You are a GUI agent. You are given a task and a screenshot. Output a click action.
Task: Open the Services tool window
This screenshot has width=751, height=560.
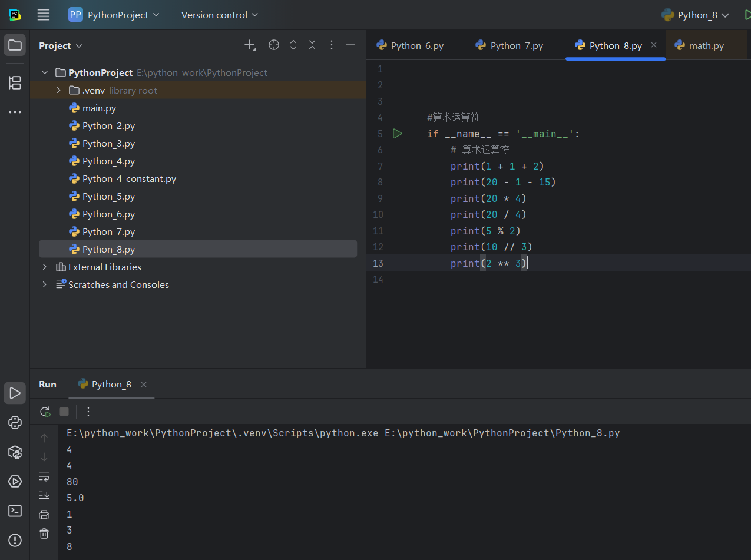15,481
